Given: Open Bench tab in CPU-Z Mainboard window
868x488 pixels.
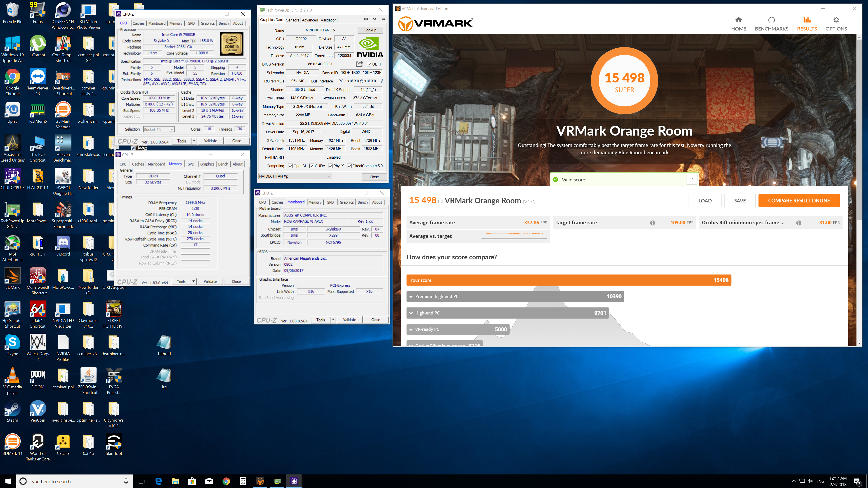Looking at the screenshot, I should coord(363,202).
